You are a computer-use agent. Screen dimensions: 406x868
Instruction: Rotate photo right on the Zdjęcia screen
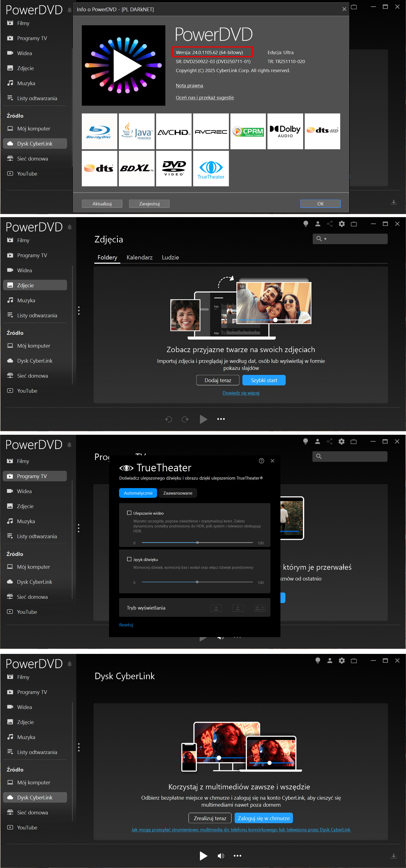pos(185,419)
